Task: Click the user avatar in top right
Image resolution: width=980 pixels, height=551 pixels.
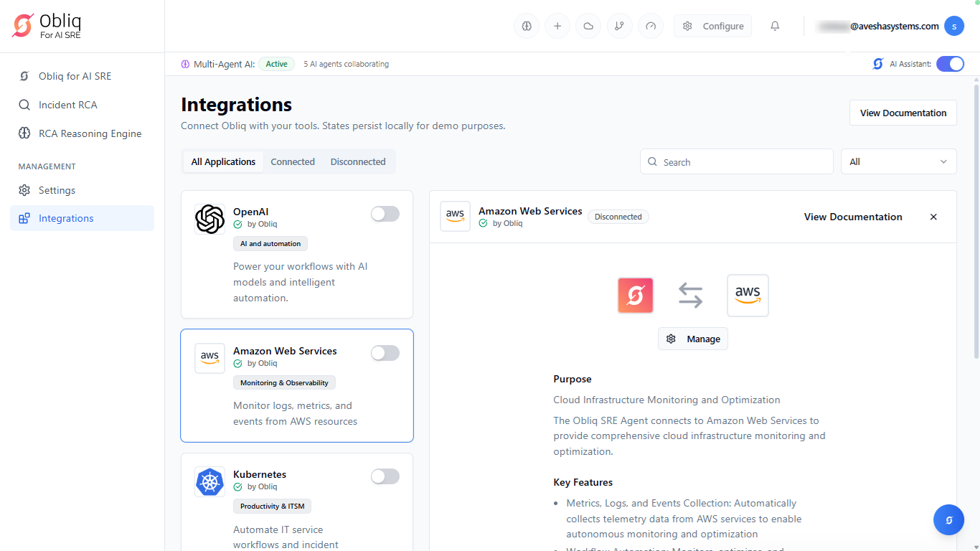Action: [x=953, y=26]
